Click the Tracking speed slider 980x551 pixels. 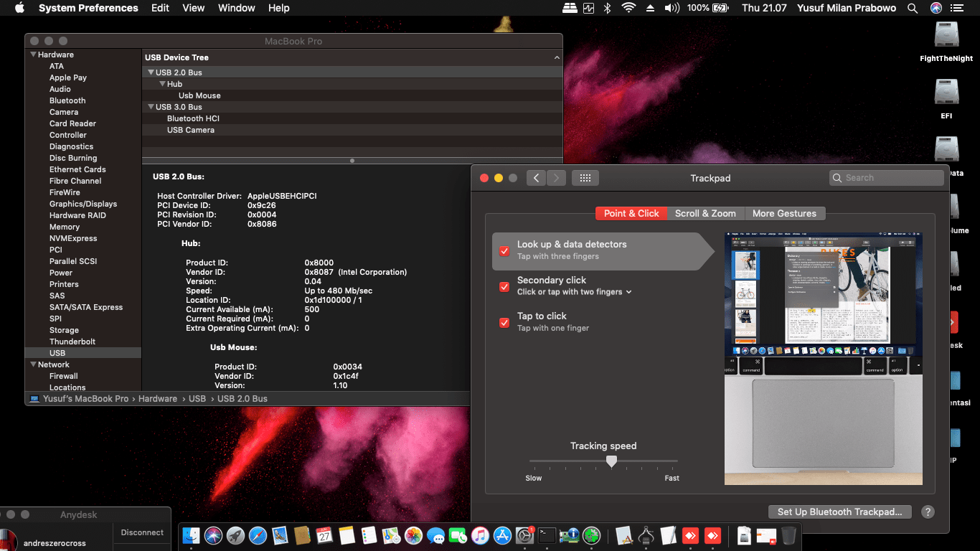[603, 461]
